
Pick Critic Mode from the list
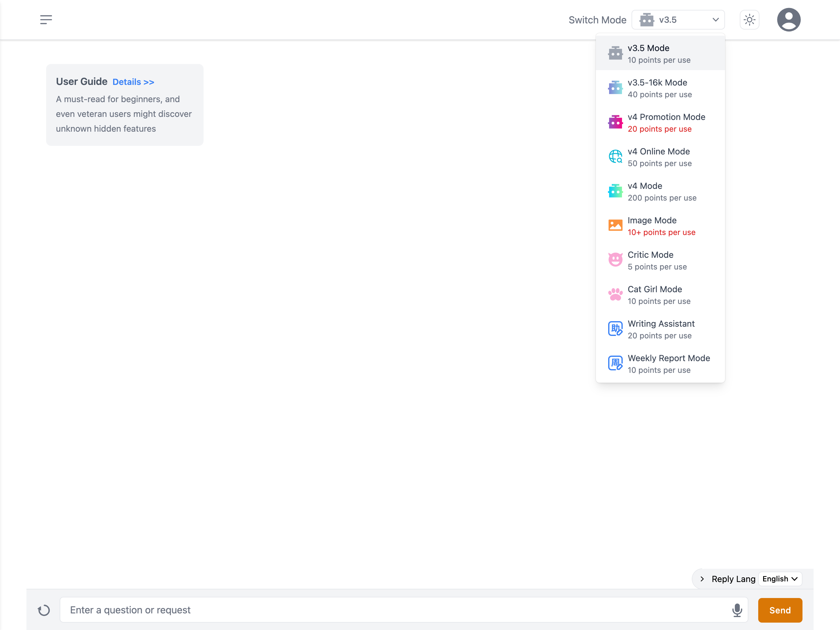[660, 260]
